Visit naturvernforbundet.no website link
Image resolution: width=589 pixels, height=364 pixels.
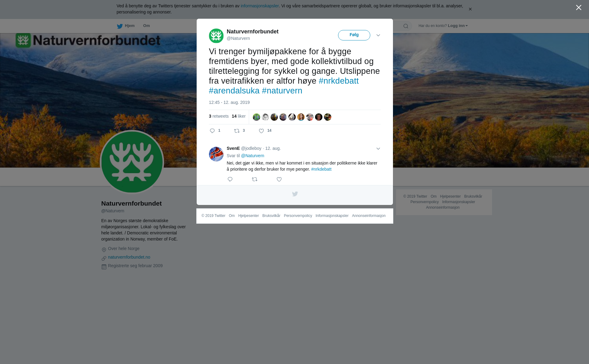click(x=129, y=257)
